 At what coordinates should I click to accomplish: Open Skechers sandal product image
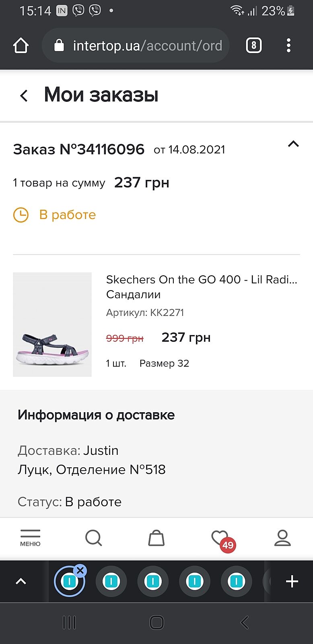[x=52, y=324]
